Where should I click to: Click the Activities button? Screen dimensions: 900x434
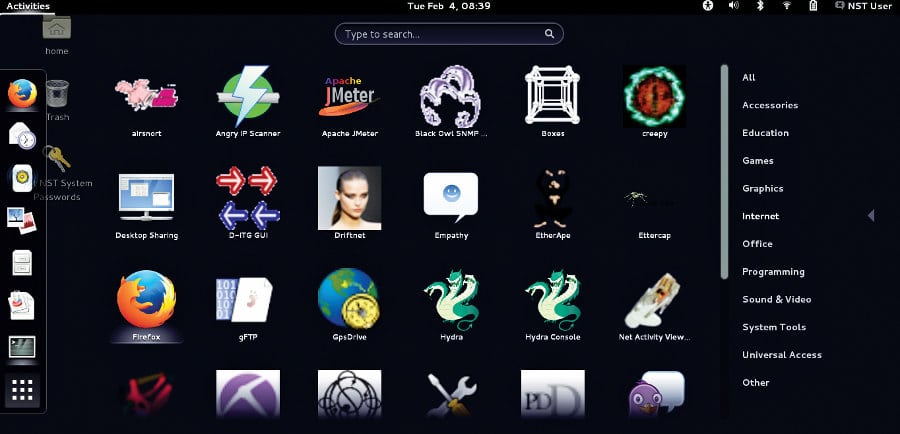[x=28, y=6]
